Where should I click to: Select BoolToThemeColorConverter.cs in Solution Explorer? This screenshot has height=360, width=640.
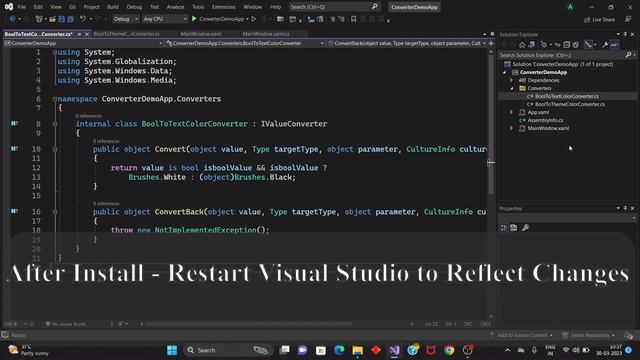570,104
